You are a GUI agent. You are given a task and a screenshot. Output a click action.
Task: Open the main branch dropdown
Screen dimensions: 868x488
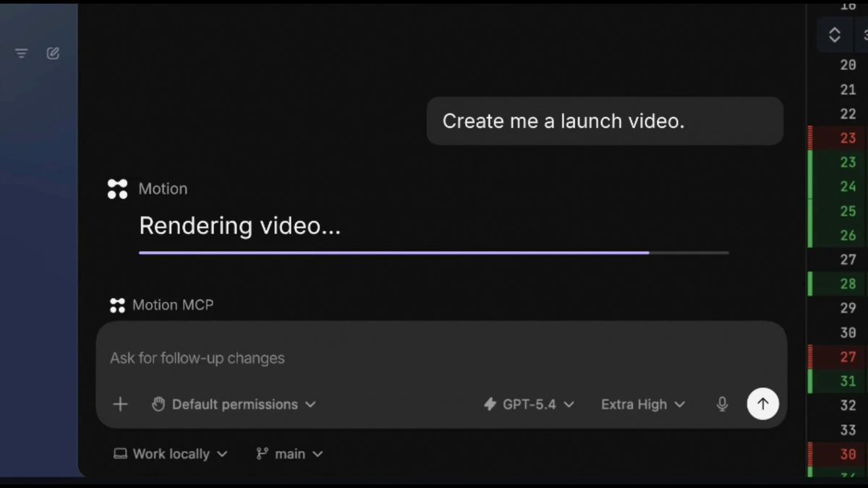pos(289,454)
